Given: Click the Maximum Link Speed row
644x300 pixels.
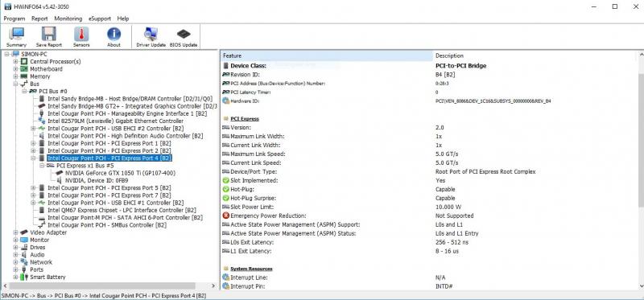Looking at the screenshot, I should (x=428, y=154).
